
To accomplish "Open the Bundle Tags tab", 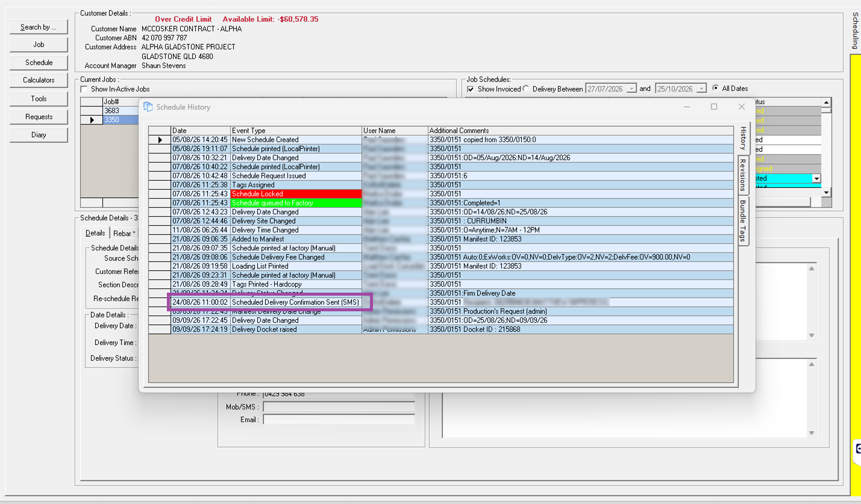I will click(x=743, y=220).
